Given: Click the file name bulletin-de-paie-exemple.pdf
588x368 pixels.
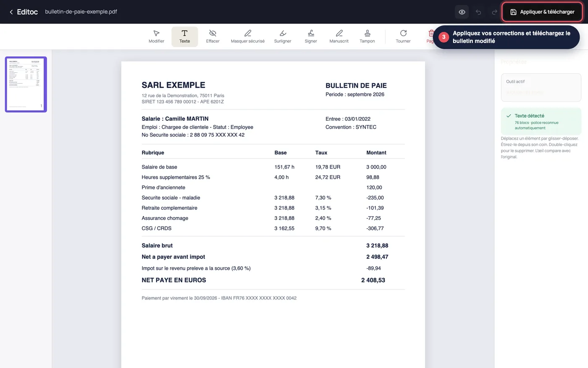Looking at the screenshot, I should [x=81, y=12].
